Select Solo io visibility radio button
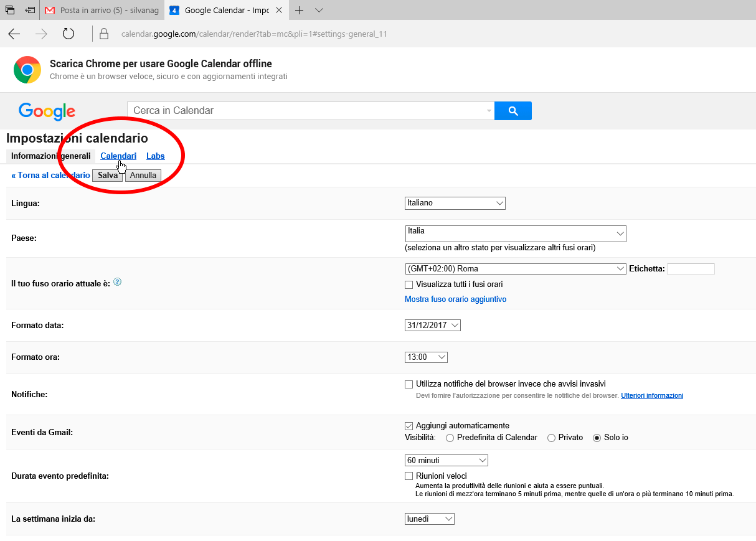 pos(597,438)
